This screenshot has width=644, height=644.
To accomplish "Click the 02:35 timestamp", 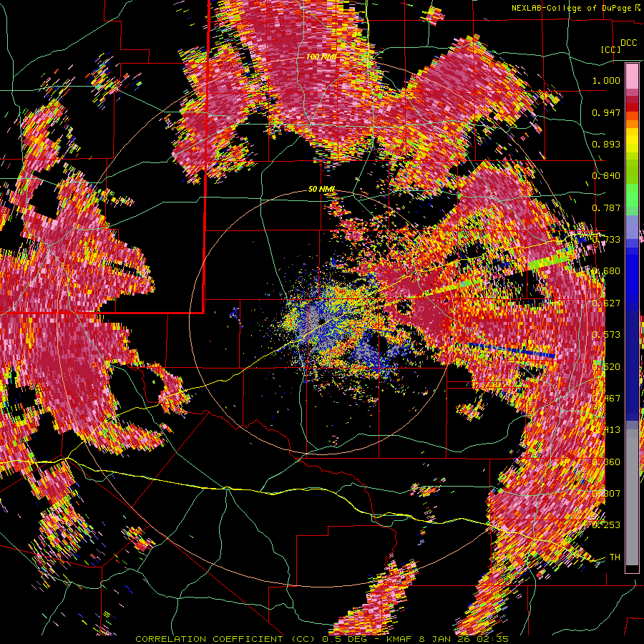I will coord(492,639).
